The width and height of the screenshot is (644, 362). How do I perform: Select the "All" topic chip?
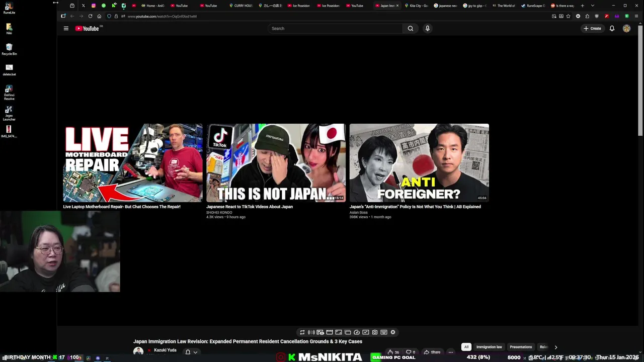click(x=466, y=347)
